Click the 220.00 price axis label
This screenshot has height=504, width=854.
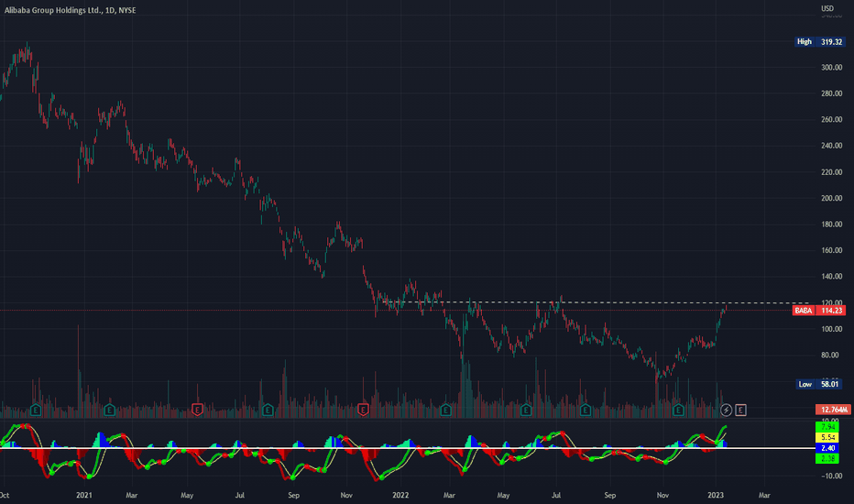[832, 172]
